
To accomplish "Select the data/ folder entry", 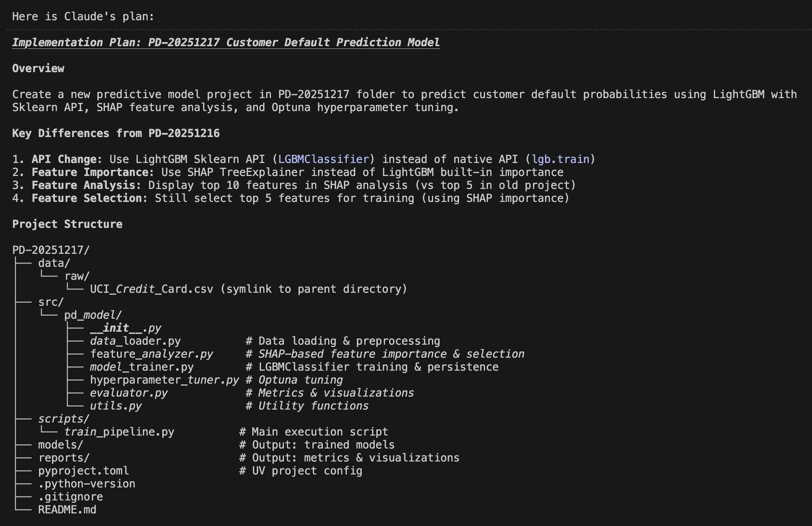I will pyautogui.click(x=54, y=263).
